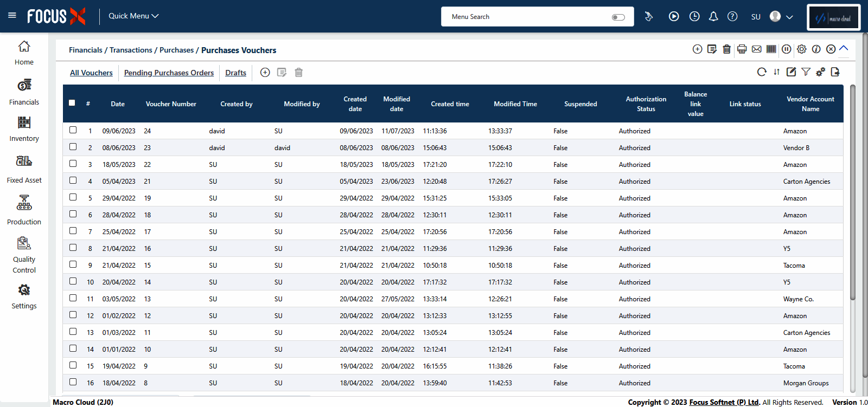Image resolution: width=868 pixels, height=407 pixels.
Task: Open the user profile dropdown arrow
Action: click(x=789, y=17)
